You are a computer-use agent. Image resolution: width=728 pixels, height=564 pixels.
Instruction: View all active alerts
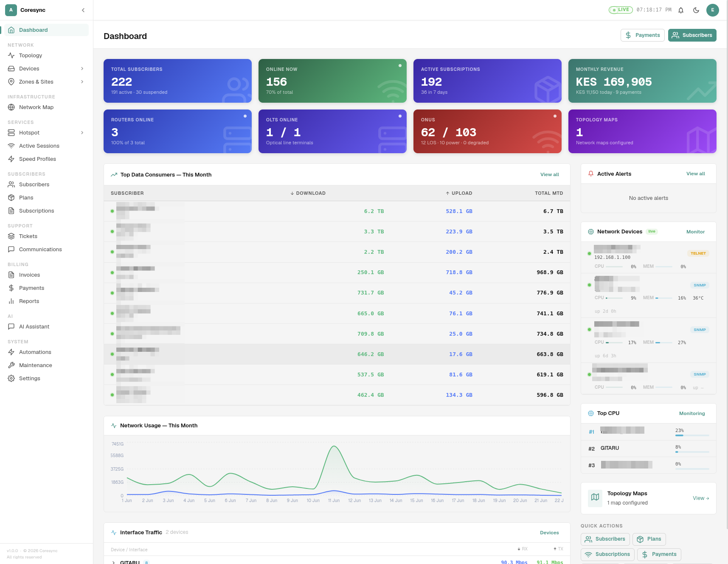point(695,174)
